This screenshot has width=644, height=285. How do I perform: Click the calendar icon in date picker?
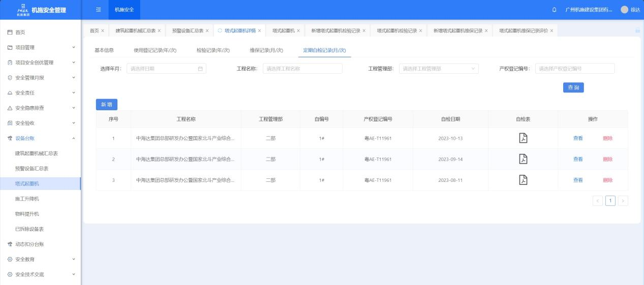tap(200, 69)
